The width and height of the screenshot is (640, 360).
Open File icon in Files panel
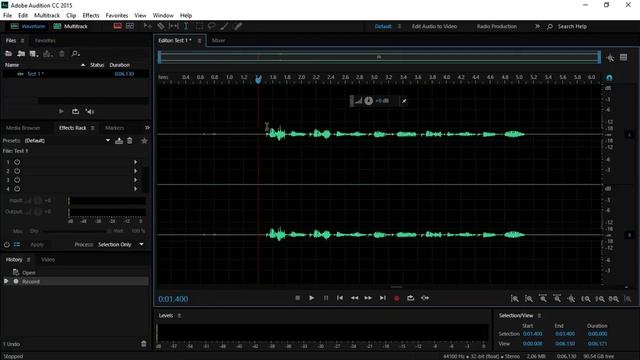coord(8,53)
